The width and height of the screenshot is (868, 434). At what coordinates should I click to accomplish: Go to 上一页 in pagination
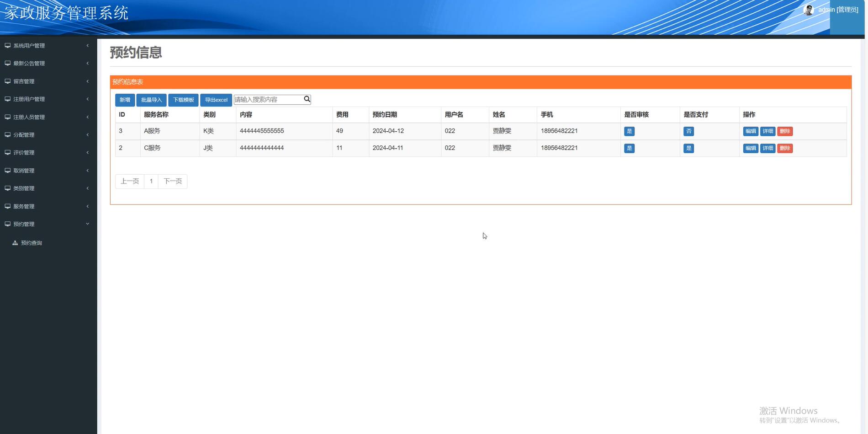pos(130,181)
